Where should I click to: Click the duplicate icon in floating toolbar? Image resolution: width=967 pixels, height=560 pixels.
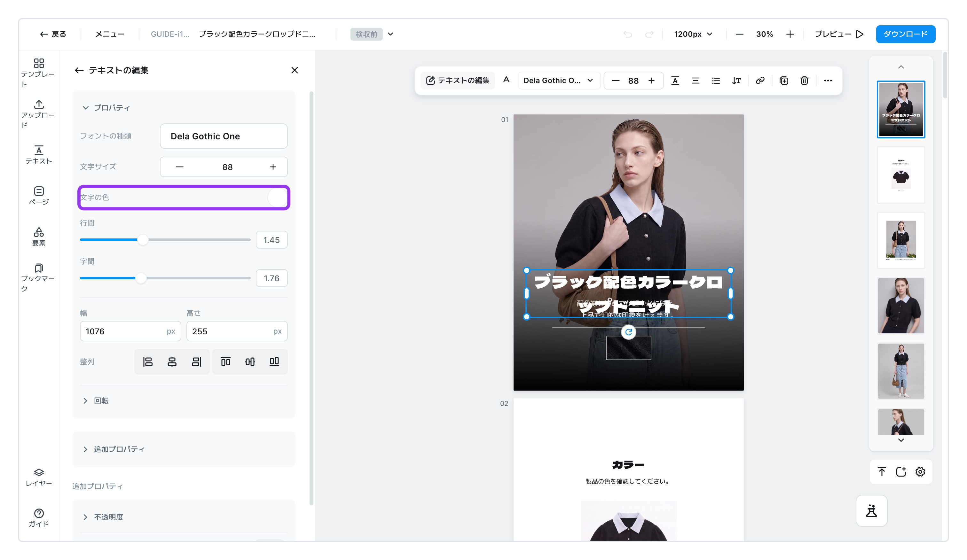pos(783,81)
